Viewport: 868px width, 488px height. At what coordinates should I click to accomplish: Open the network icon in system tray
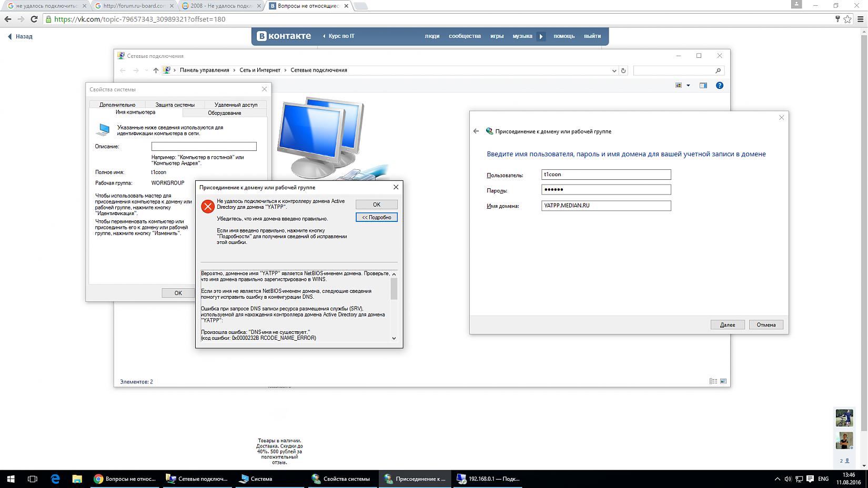tap(799, 479)
